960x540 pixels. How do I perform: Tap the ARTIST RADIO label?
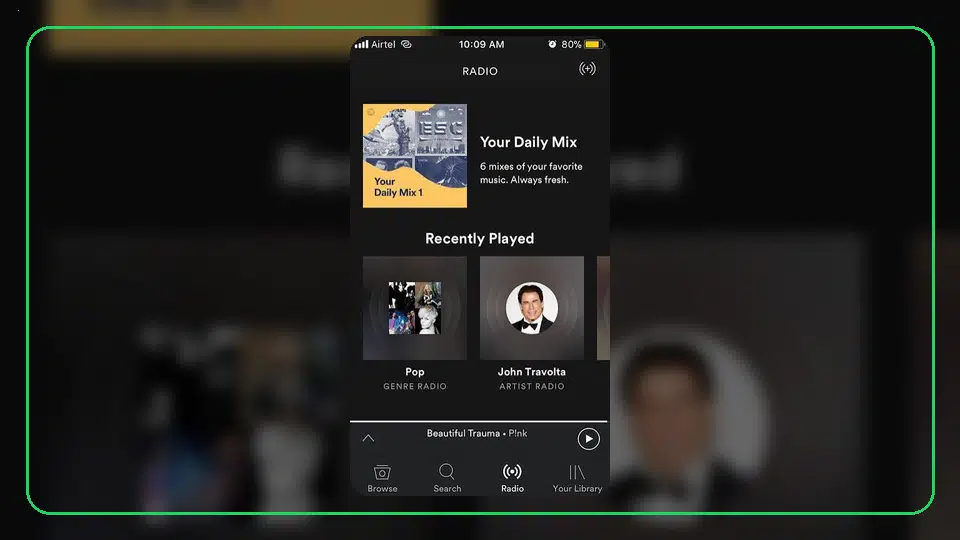(x=531, y=386)
